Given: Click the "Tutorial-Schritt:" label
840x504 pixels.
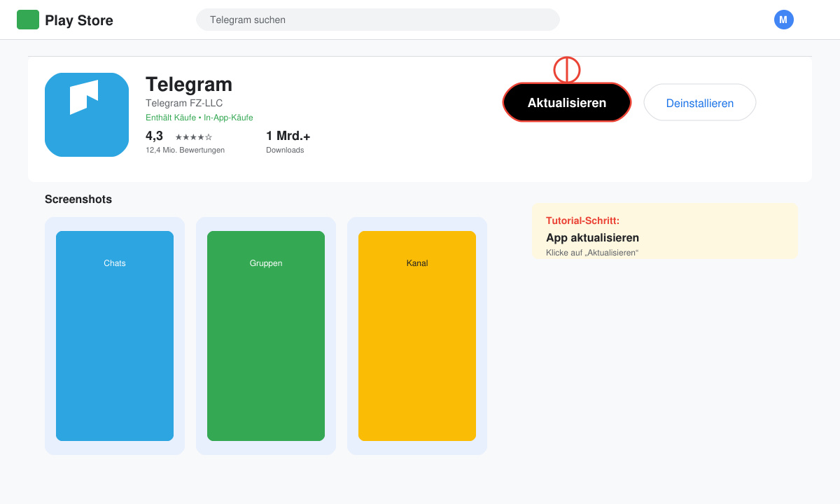Looking at the screenshot, I should pyautogui.click(x=582, y=220).
